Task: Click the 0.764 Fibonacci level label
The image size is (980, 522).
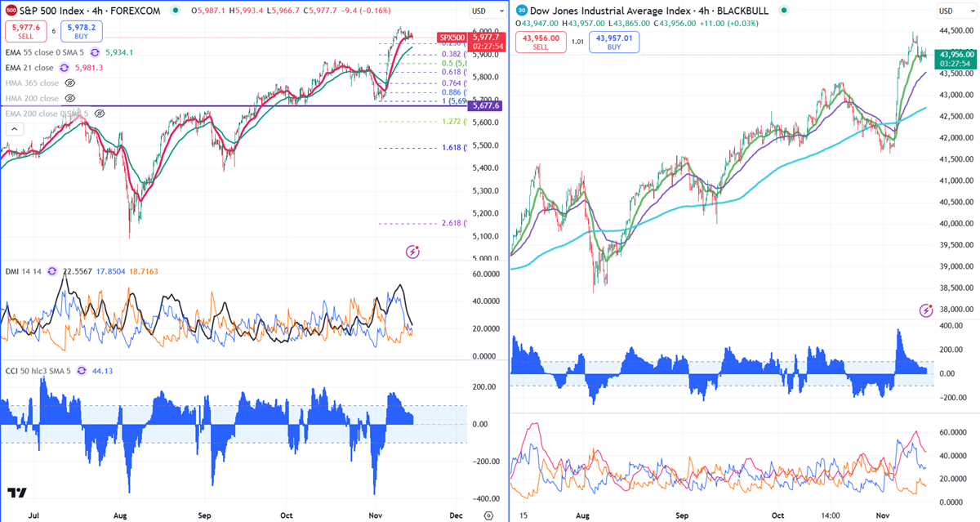Action: click(454, 83)
